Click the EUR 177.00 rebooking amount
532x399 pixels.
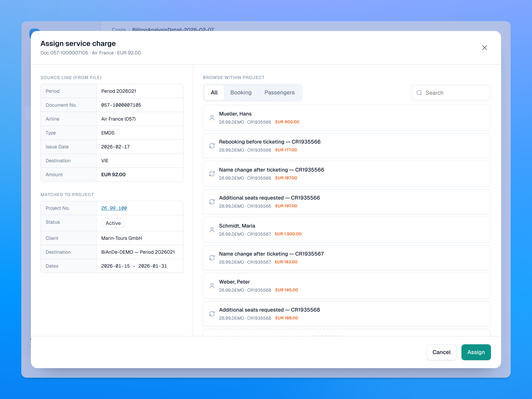286,150
